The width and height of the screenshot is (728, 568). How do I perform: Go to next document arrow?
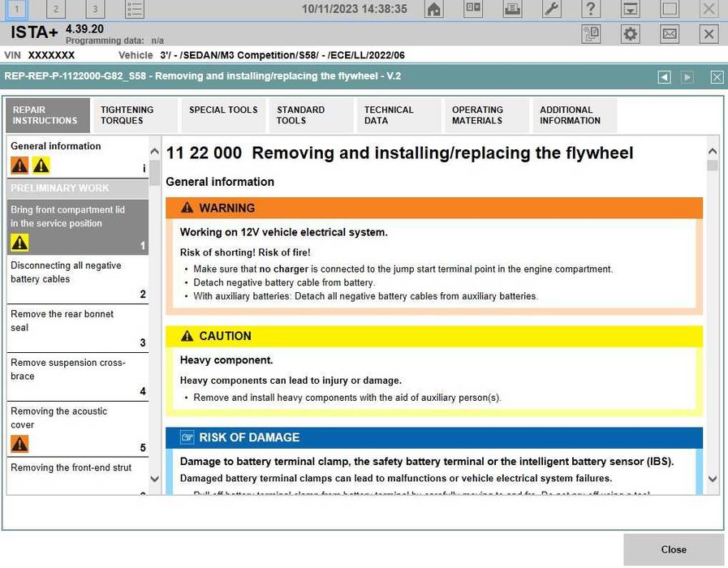pyautogui.click(x=687, y=77)
